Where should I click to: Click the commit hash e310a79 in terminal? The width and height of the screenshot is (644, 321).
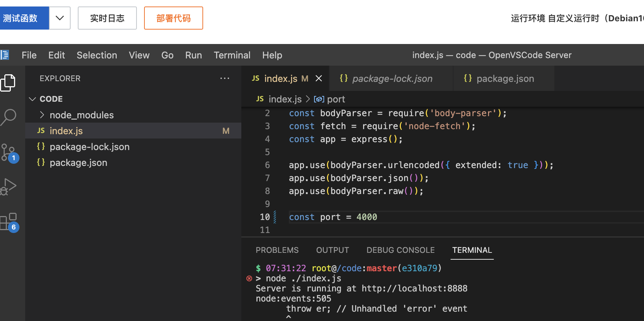[x=420, y=268]
